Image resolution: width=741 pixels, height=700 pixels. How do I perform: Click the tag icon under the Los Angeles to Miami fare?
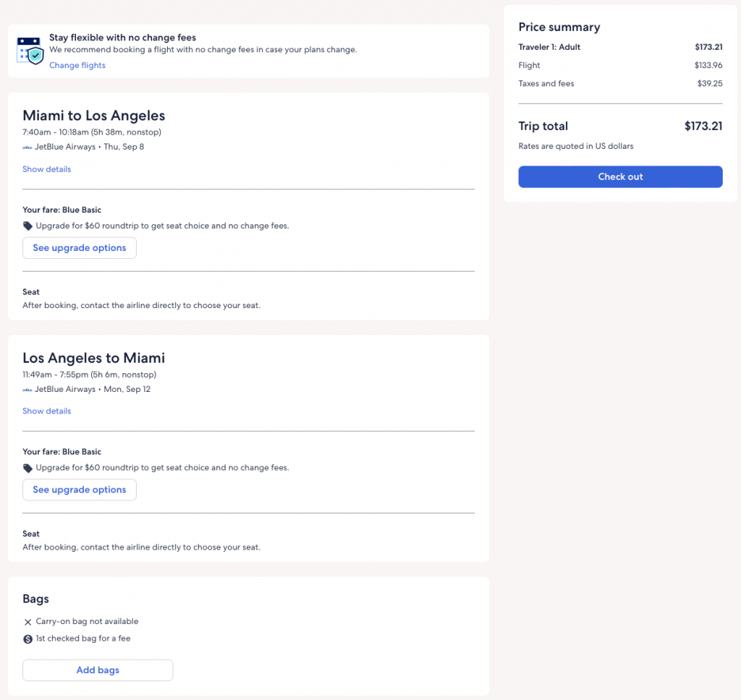(x=27, y=468)
